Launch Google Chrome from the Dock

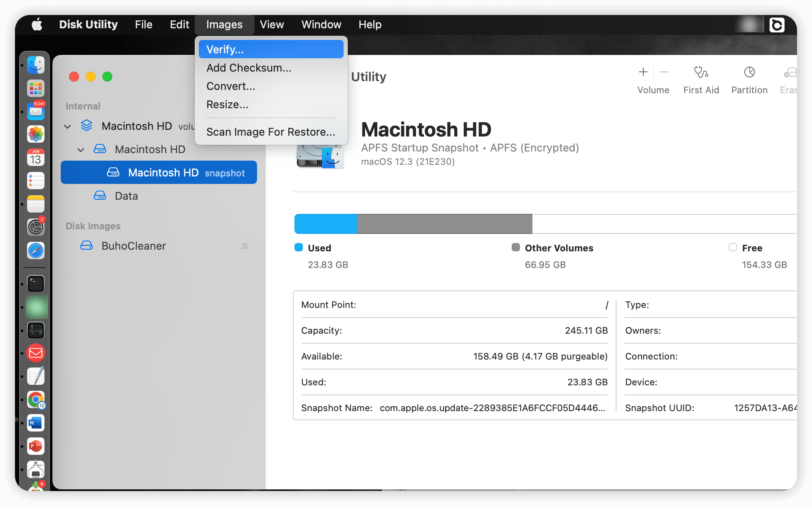point(36,399)
